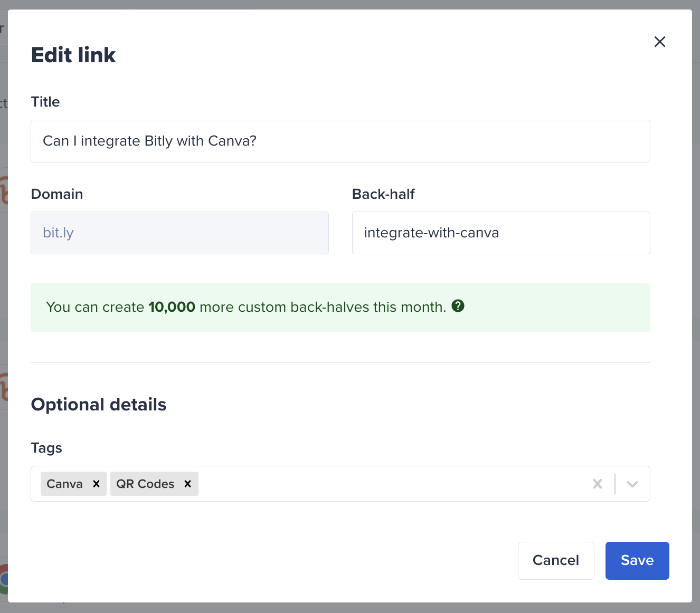Click the bit.ly domain selector
The image size is (700, 613).
pyautogui.click(x=179, y=233)
